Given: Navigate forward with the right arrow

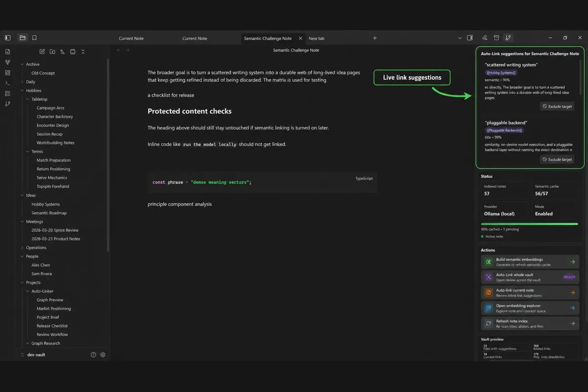Looking at the screenshot, I should pyautogui.click(x=128, y=50).
